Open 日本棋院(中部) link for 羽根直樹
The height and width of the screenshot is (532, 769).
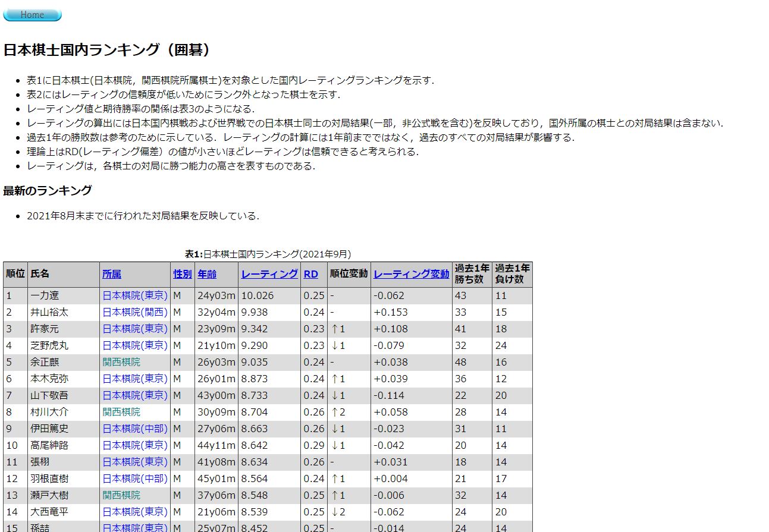pos(135,479)
